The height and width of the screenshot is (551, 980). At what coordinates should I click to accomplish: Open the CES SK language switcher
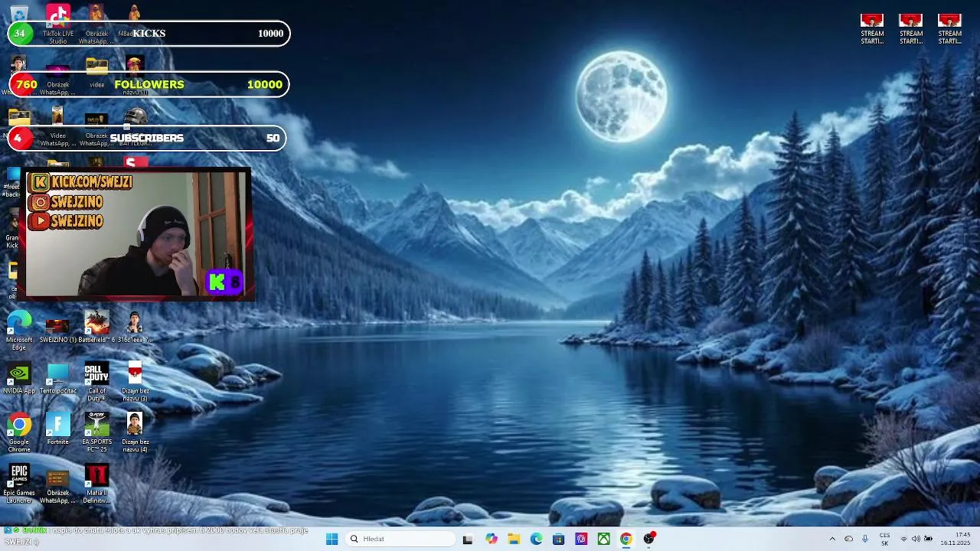coord(885,539)
